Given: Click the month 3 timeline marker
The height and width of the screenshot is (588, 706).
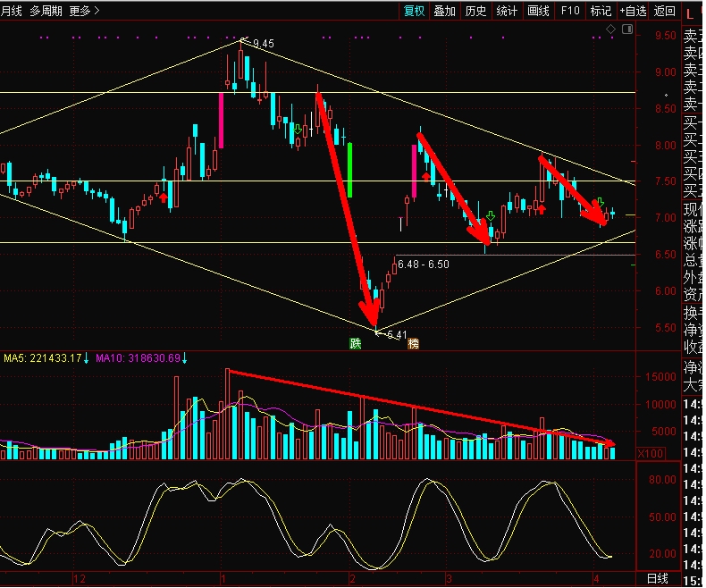Looking at the screenshot, I should click(x=449, y=578).
